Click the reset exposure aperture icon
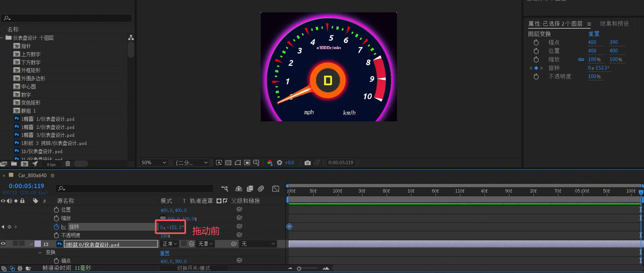644x273 pixels. click(x=279, y=163)
